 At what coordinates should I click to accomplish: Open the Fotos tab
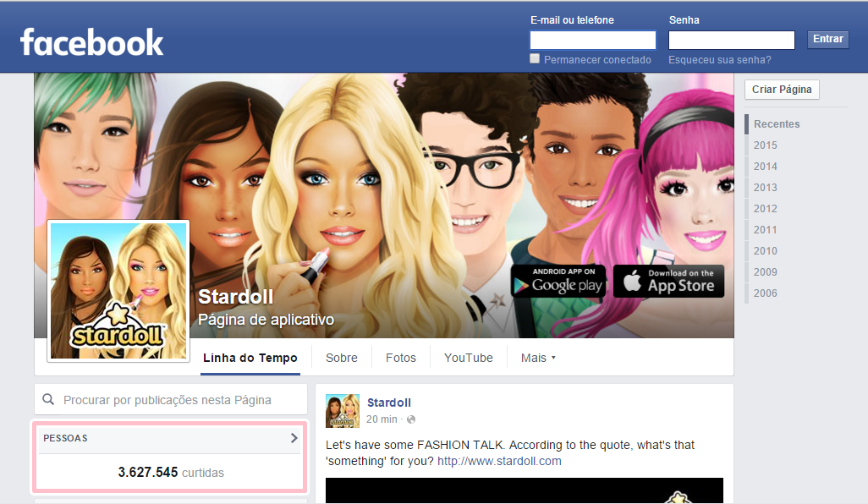(x=401, y=358)
